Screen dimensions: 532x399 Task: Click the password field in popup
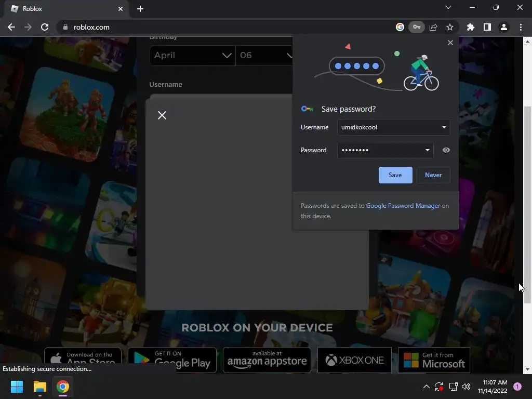pyautogui.click(x=385, y=150)
